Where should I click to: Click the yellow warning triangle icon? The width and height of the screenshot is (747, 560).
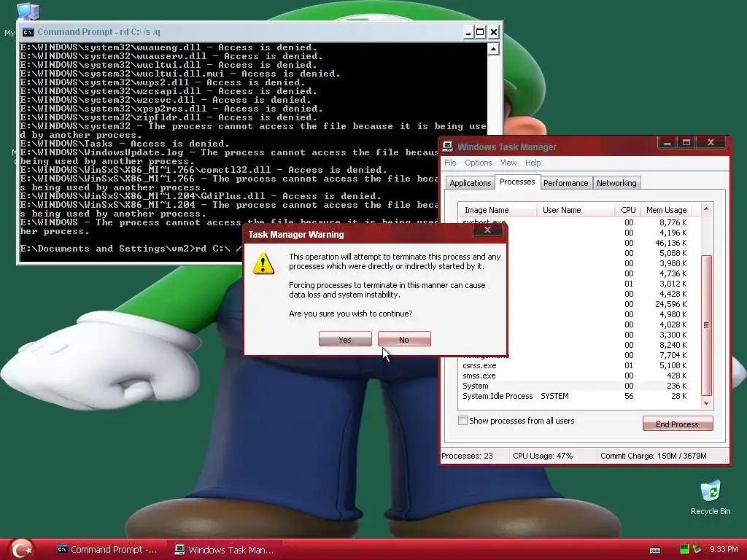pos(263,263)
